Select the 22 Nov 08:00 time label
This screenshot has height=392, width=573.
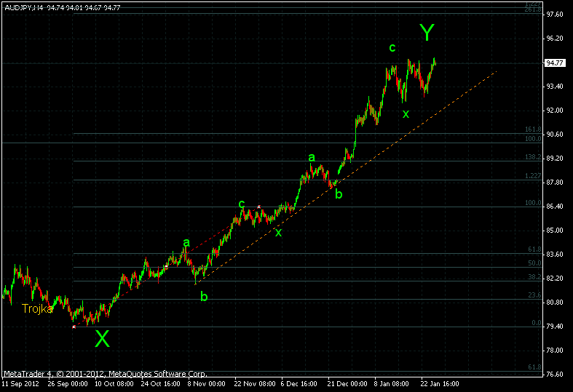(255, 384)
